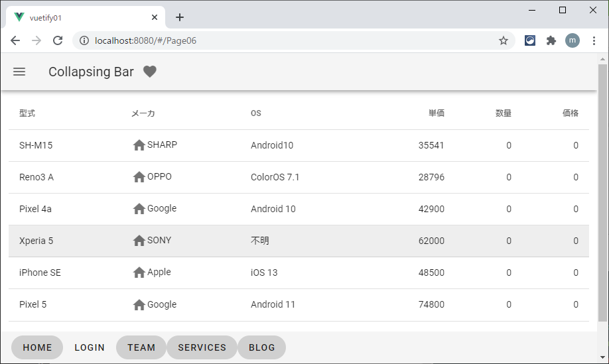
Task: Close the vuetify01 tab
Action: pos(155,17)
